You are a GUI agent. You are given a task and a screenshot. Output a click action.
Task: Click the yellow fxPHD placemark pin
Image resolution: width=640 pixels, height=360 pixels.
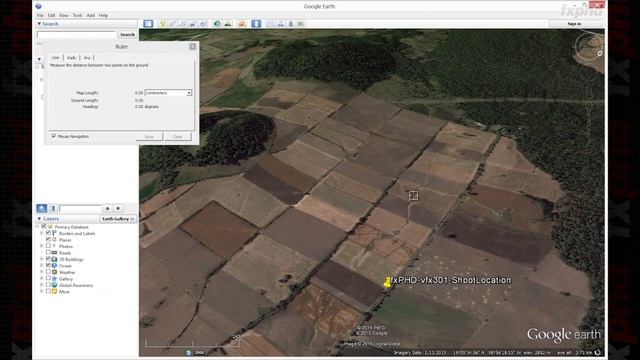[387, 282]
